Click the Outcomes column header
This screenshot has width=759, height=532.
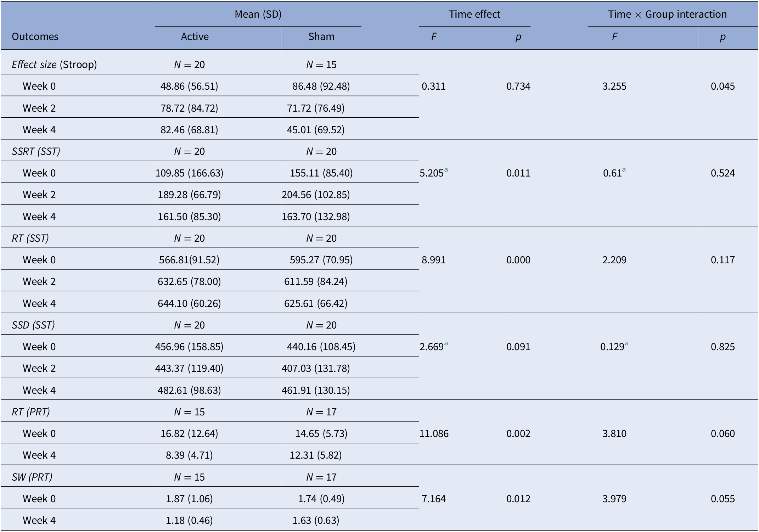35,37
